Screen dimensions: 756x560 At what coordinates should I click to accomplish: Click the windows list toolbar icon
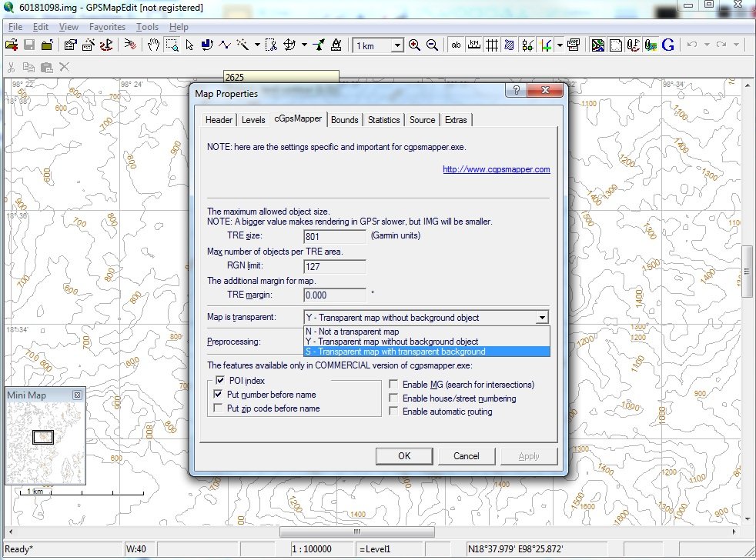point(574,45)
